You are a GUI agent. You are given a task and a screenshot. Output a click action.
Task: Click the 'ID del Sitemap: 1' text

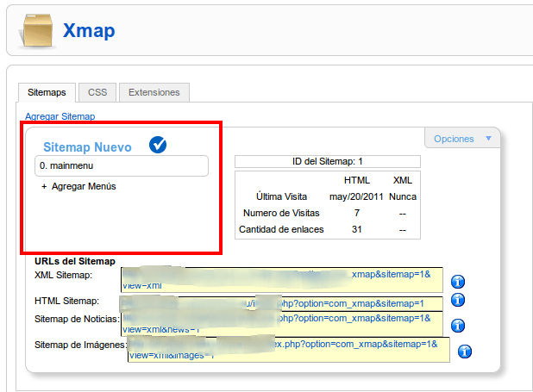pyautogui.click(x=328, y=161)
